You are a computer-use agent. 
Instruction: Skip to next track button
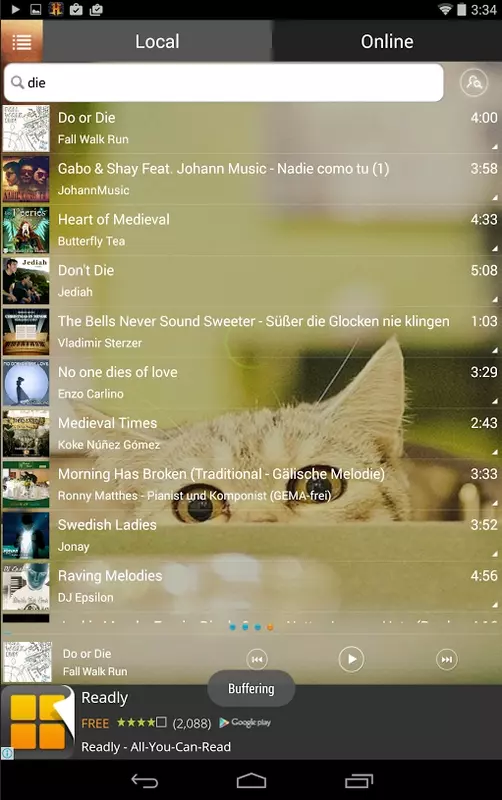pos(446,659)
